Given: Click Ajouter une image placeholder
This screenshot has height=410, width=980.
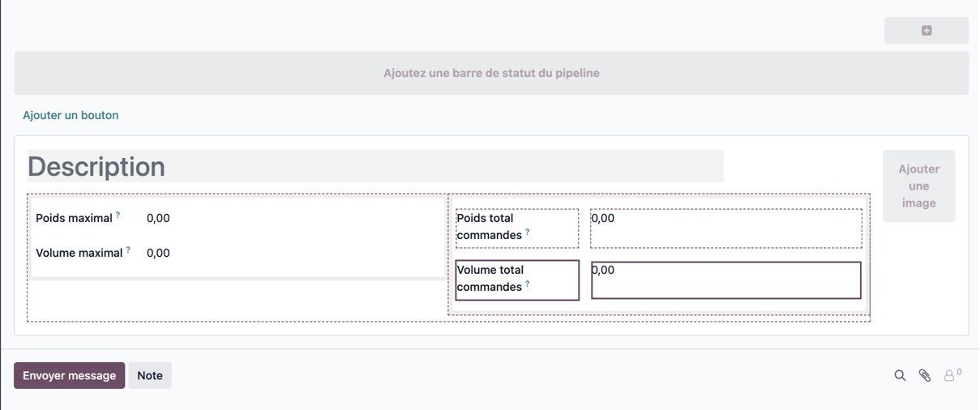Looking at the screenshot, I should (919, 186).
